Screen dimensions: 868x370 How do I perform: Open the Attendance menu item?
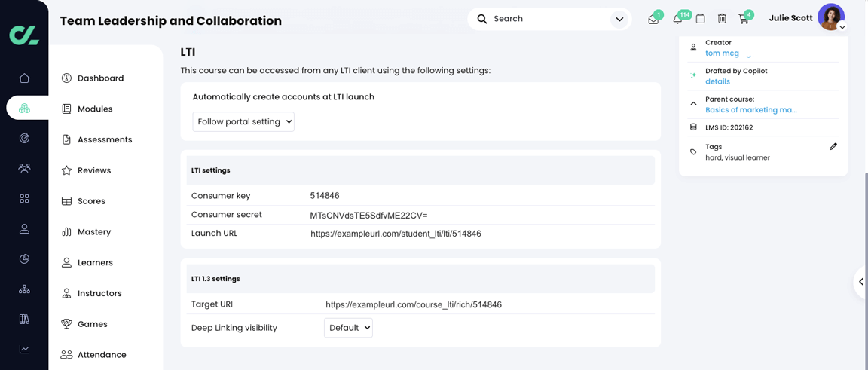click(x=102, y=355)
